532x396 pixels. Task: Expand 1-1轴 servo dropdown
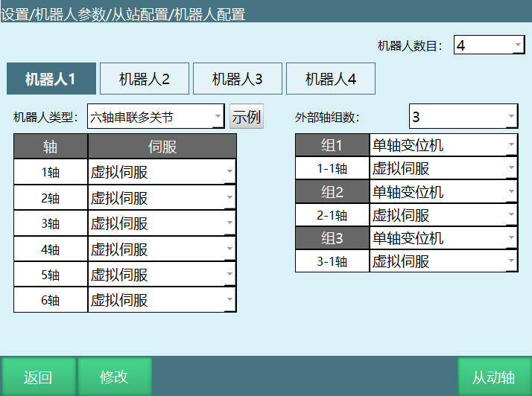coord(443,168)
